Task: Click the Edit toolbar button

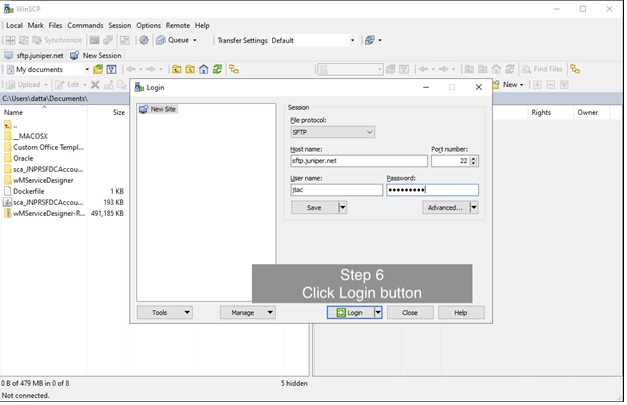Action: pos(70,85)
